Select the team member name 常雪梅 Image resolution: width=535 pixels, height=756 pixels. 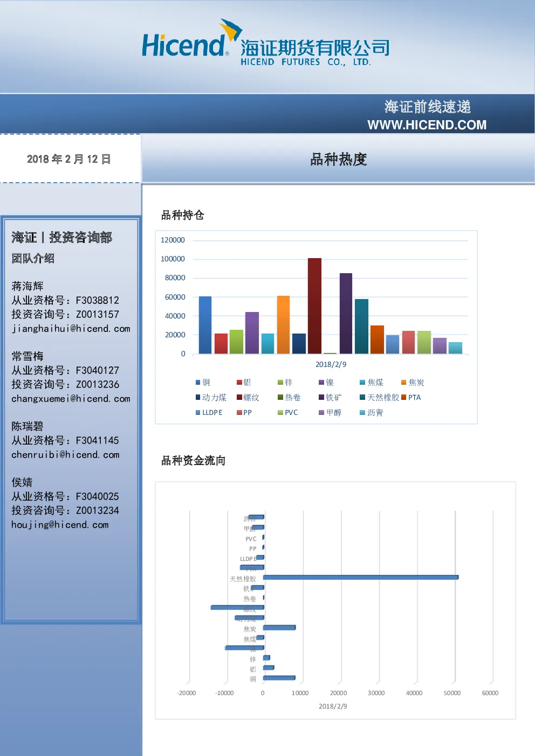[x=28, y=356]
